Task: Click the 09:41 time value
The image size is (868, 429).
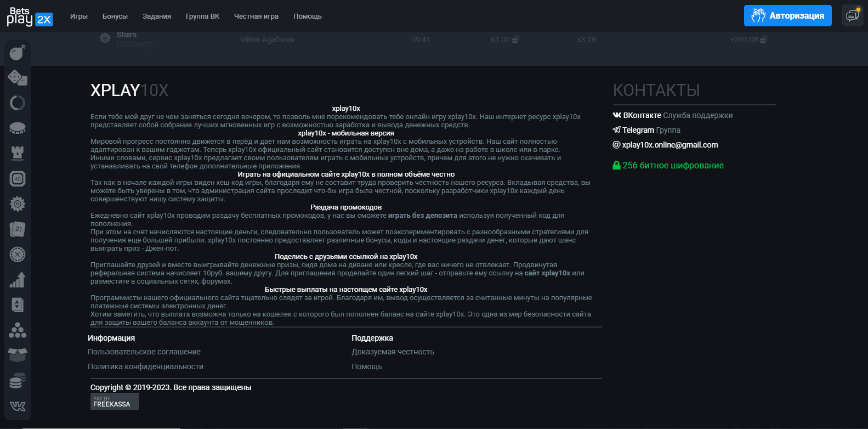Action: (421, 39)
